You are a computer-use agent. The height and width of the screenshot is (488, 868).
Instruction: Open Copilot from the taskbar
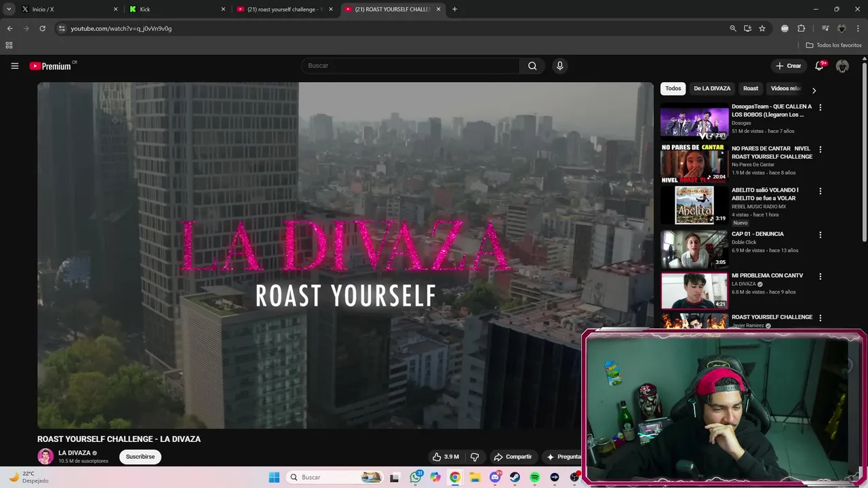(435, 477)
